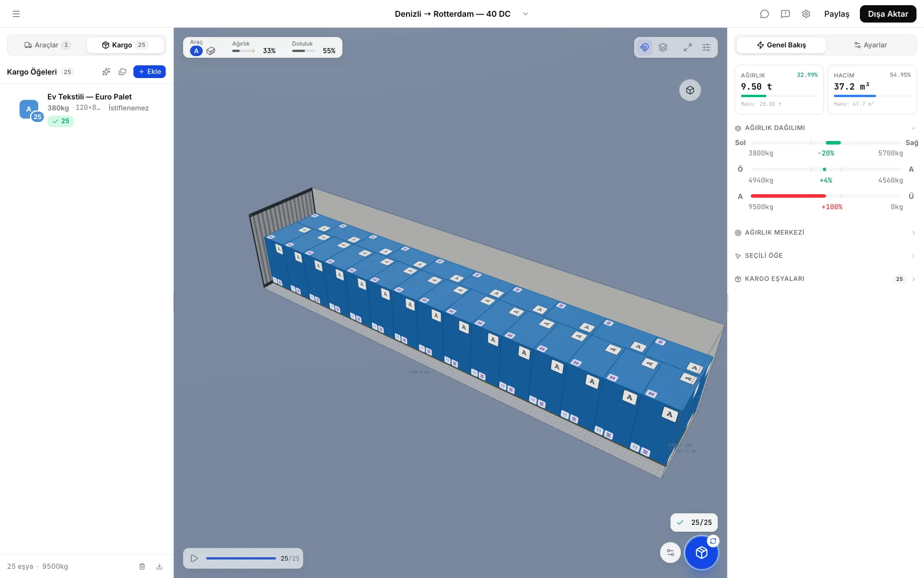Click the scale icon beside AĞIRLIK DAĞILIMI
The height and width of the screenshot is (578, 924).
coord(738,128)
